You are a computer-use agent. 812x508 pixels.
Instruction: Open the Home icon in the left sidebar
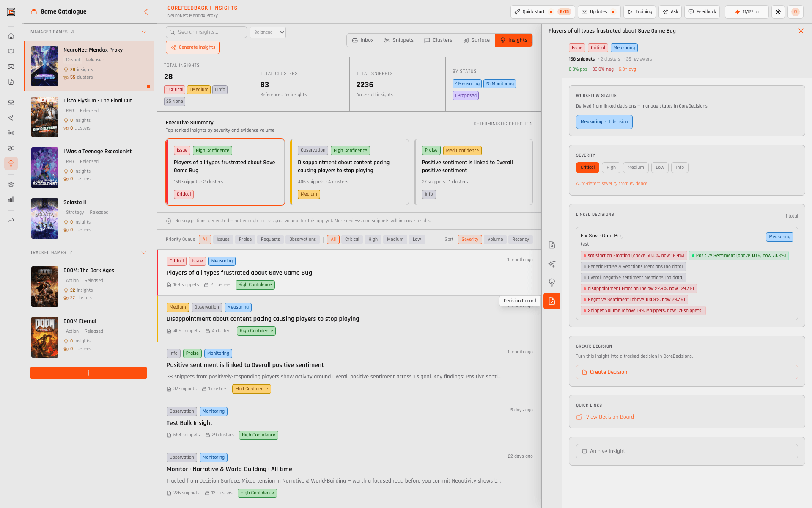click(x=11, y=36)
